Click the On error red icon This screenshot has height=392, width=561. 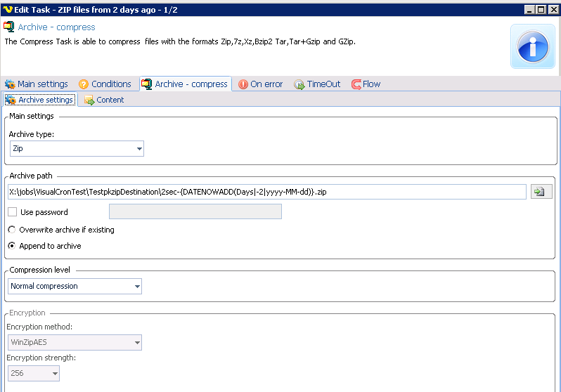[243, 84]
